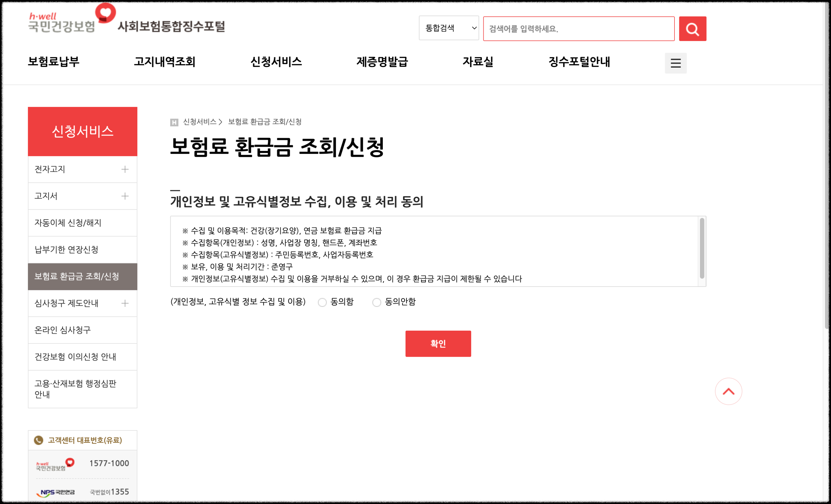Viewport: 831px width, 504px height.
Task: Open the 제증명발급 top menu
Action: click(x=382, y=62)
